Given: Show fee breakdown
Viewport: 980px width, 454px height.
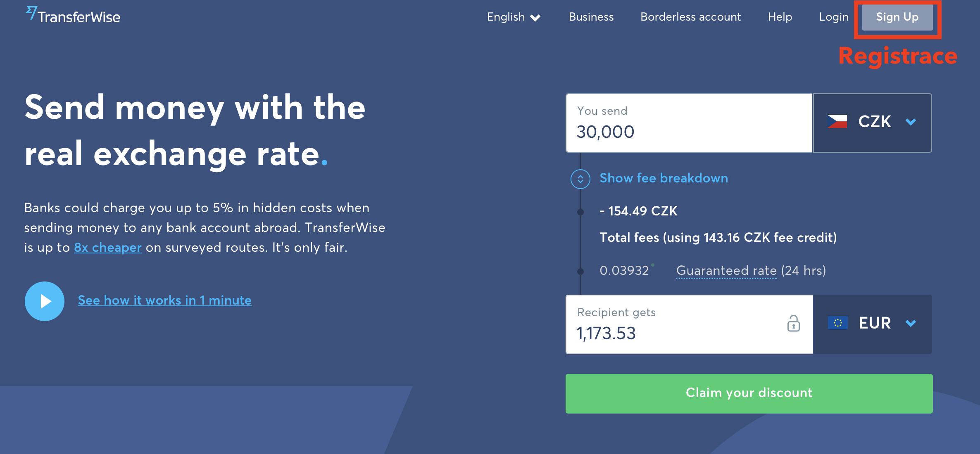Looking at the screenshot, I should point(664,178).
